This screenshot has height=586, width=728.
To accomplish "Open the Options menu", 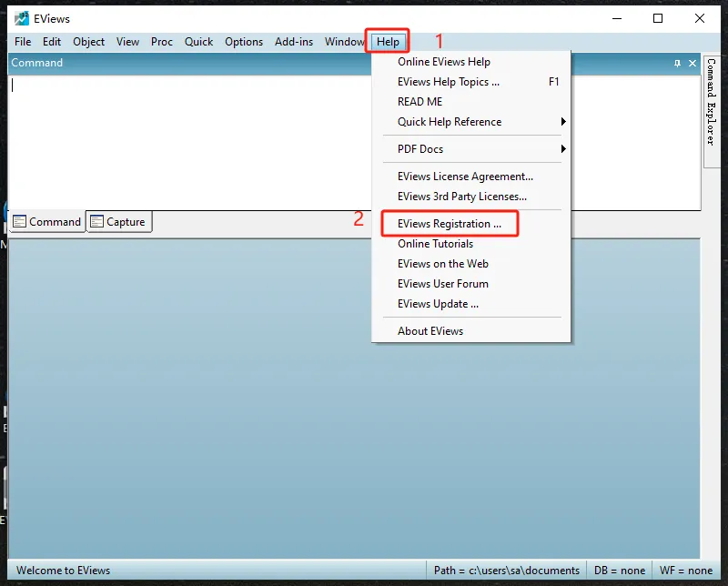I will pos(244,42).
